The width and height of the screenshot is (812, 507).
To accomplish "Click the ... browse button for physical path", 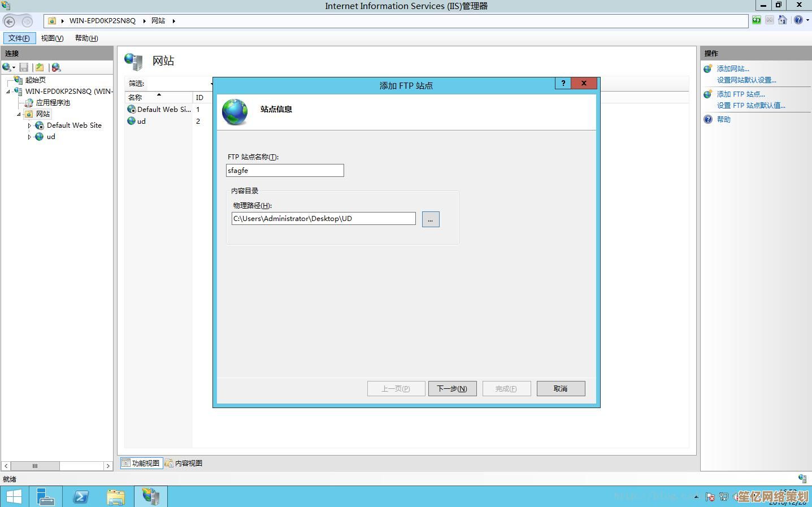I will 431,219.
